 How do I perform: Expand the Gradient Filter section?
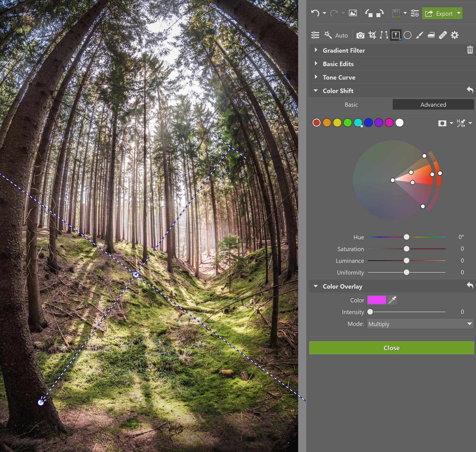point(316,50)
